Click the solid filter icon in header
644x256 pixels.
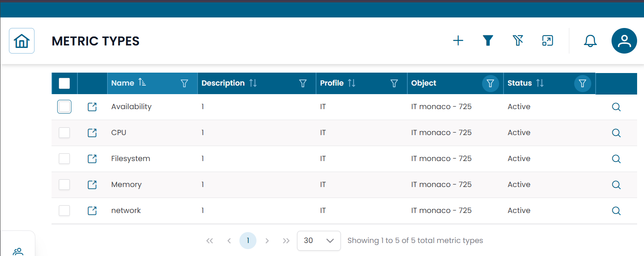click(488, 41)
